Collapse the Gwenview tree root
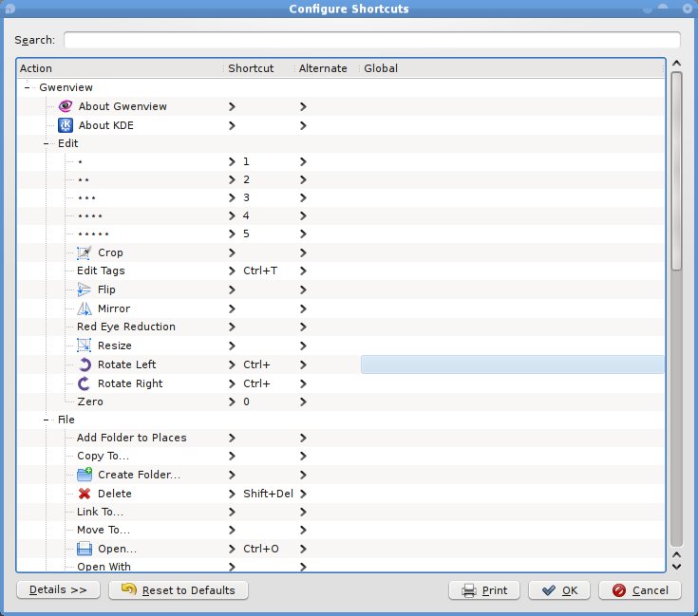The image size is (698, 616). click(x=28, y=87)
